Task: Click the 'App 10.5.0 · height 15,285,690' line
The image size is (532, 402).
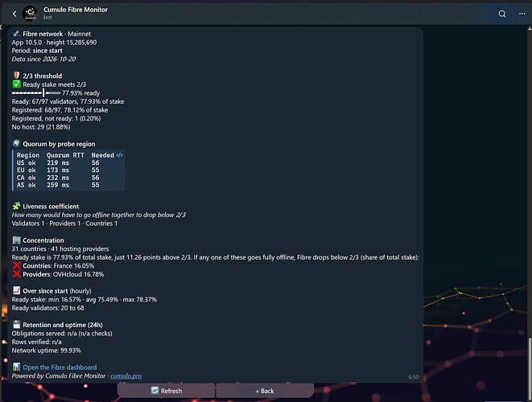Action: (54, 43)
